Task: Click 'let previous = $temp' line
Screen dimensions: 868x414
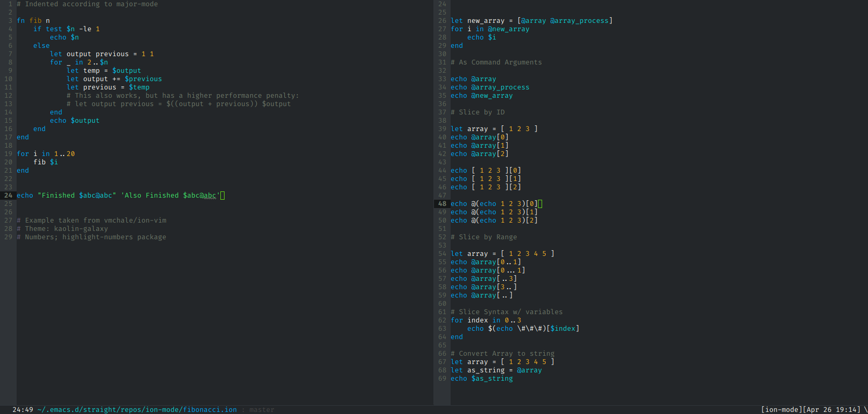Action: click(x=108, y=87)
